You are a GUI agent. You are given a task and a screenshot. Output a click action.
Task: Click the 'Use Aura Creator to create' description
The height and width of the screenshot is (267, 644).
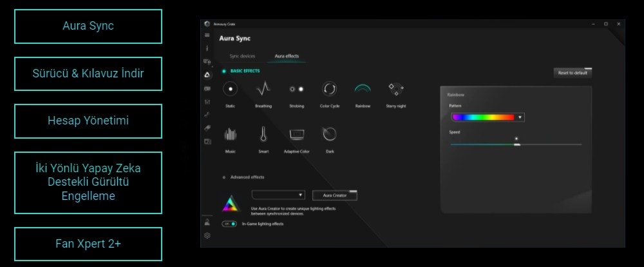(293, 211)
